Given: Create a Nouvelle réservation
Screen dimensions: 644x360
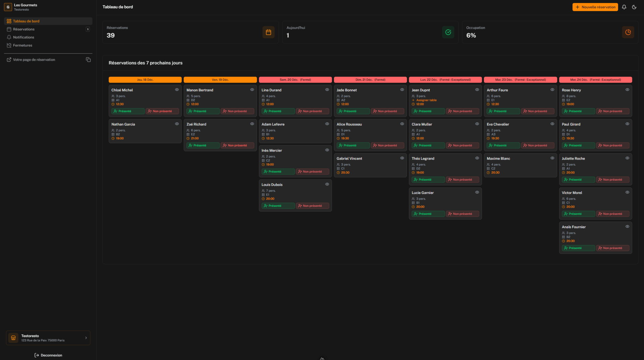Looking at the screenshot, I should pyautogui.click(x=595, y=7).
